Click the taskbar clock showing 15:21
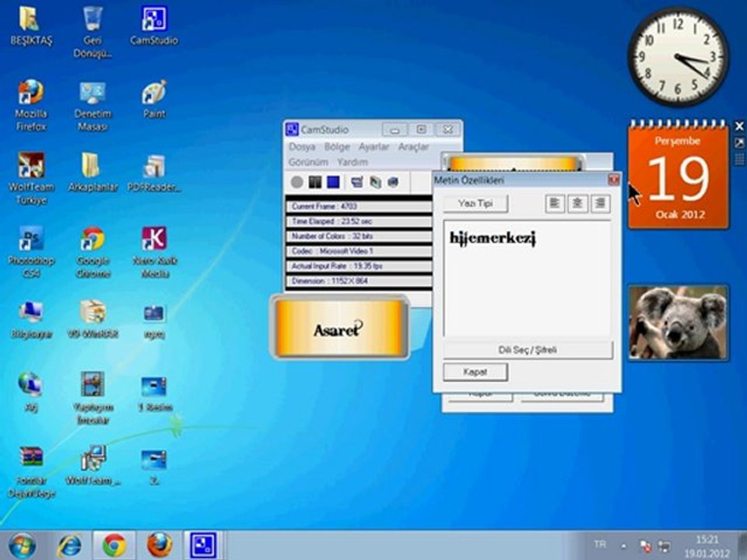This screenshot has width=747, height=560. pyautogui.click(x=707, y=547)
